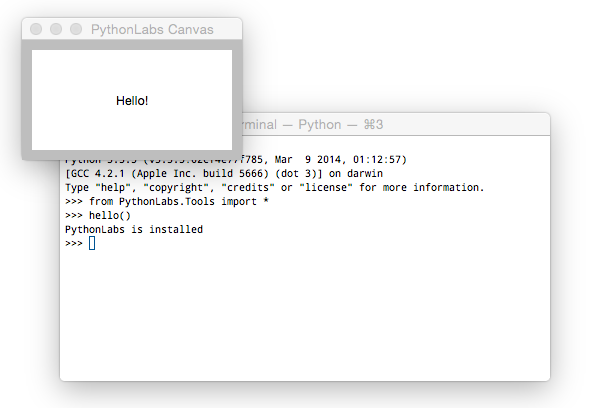Click the PythonLabs Canvas title text
Image resolution: width=594 pixels, height=408 pixels.
pos(152,30)
